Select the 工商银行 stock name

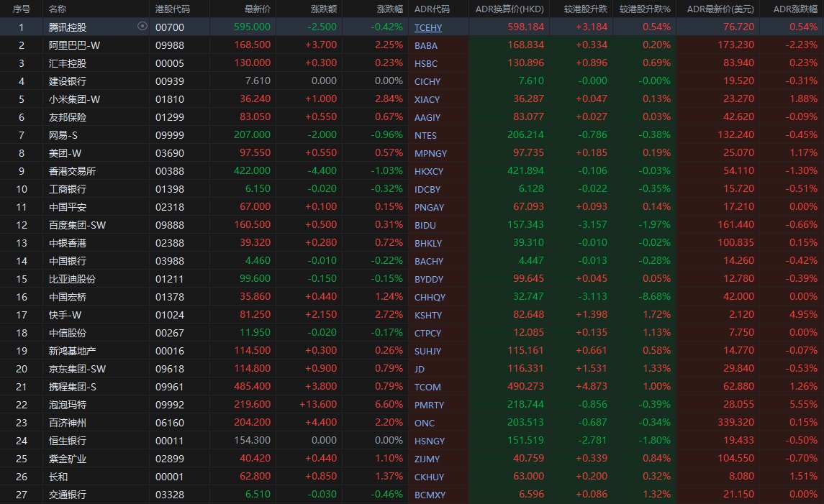tap(67, 189)
